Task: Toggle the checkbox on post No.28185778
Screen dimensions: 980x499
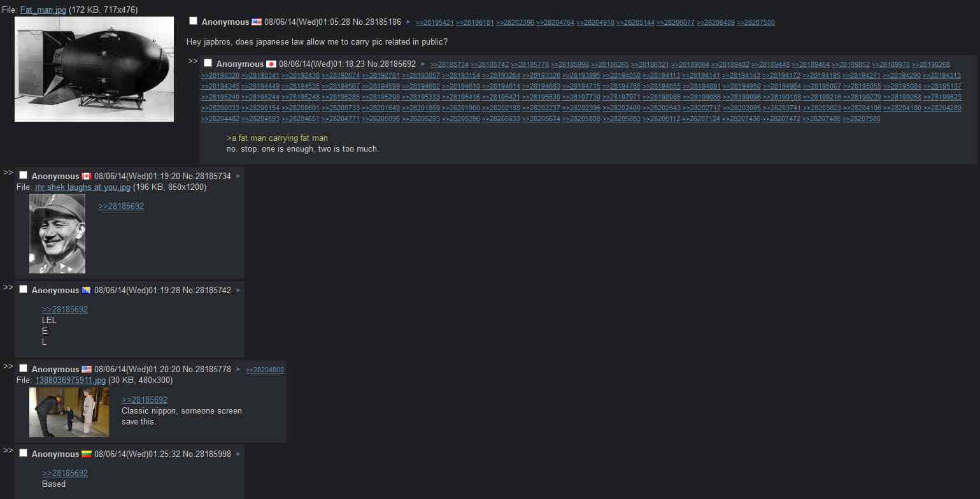Action: (24, 369)
